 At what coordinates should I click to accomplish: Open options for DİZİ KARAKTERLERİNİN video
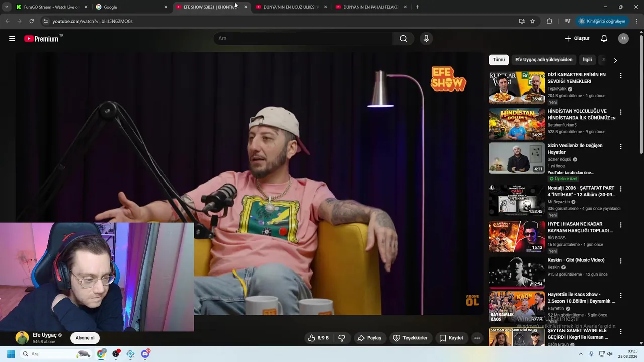click(620, 76)
